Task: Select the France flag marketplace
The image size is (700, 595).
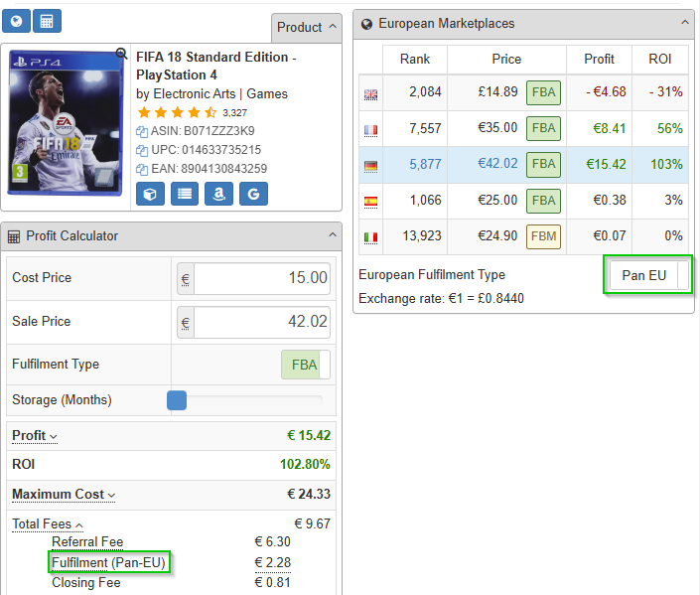Action: pyautogui.click(x=370, y=130)
